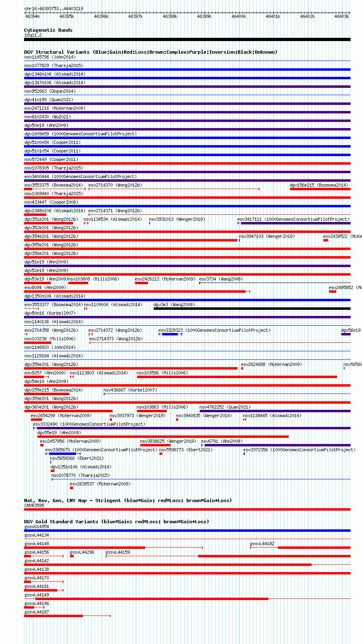Open variant nsv572449 (Cooper2011)

pos(51,159)
